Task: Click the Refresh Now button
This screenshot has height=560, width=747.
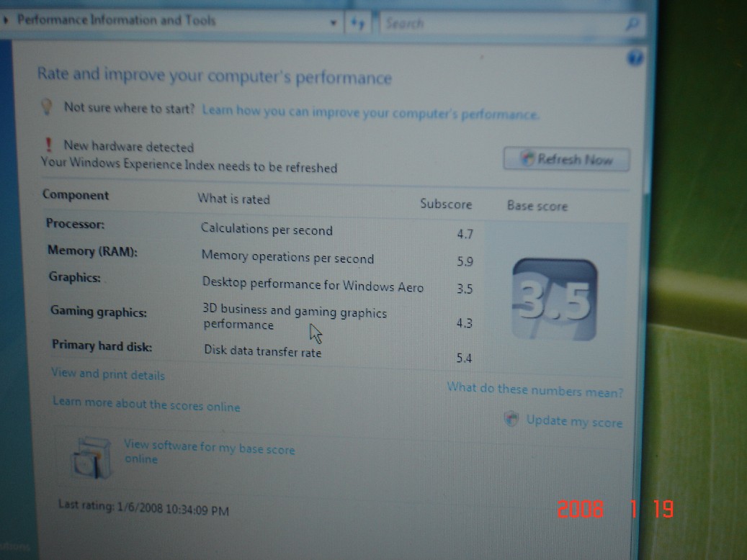Action: (x=566, y=158)
